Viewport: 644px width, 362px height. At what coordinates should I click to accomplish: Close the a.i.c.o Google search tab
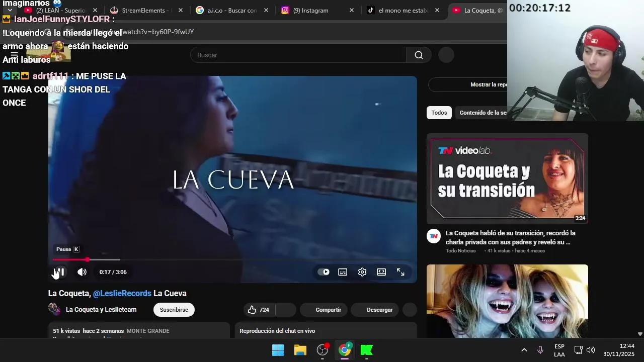266,10
